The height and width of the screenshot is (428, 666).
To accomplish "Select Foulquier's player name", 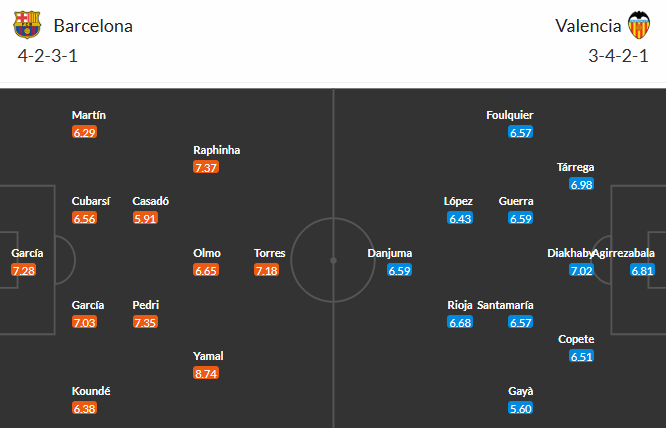I will point(510,115).
